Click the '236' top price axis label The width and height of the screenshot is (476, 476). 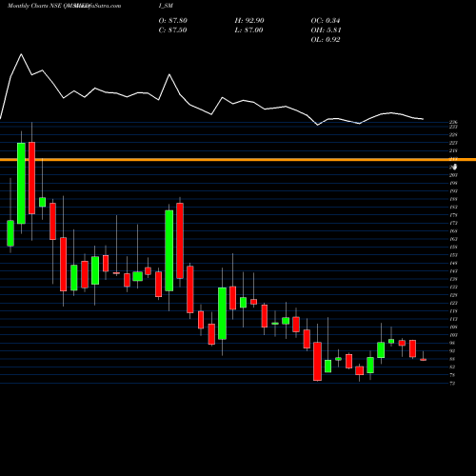click(453, 122)
